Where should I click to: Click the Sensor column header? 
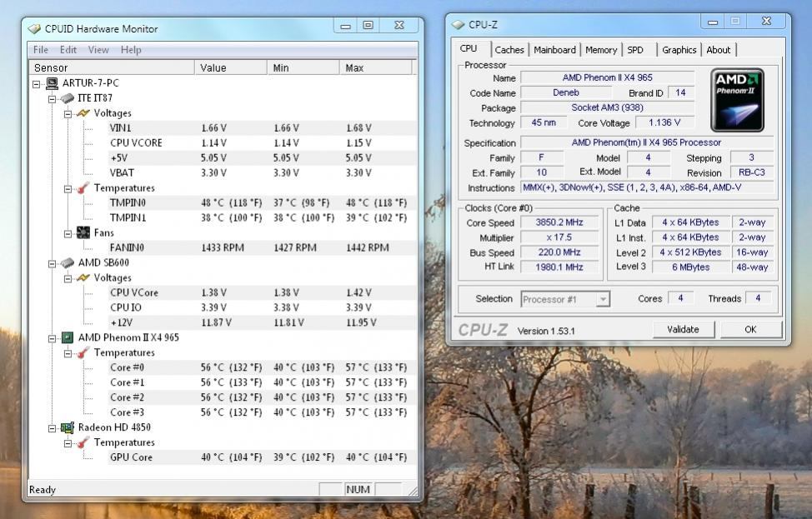point(112,67)
